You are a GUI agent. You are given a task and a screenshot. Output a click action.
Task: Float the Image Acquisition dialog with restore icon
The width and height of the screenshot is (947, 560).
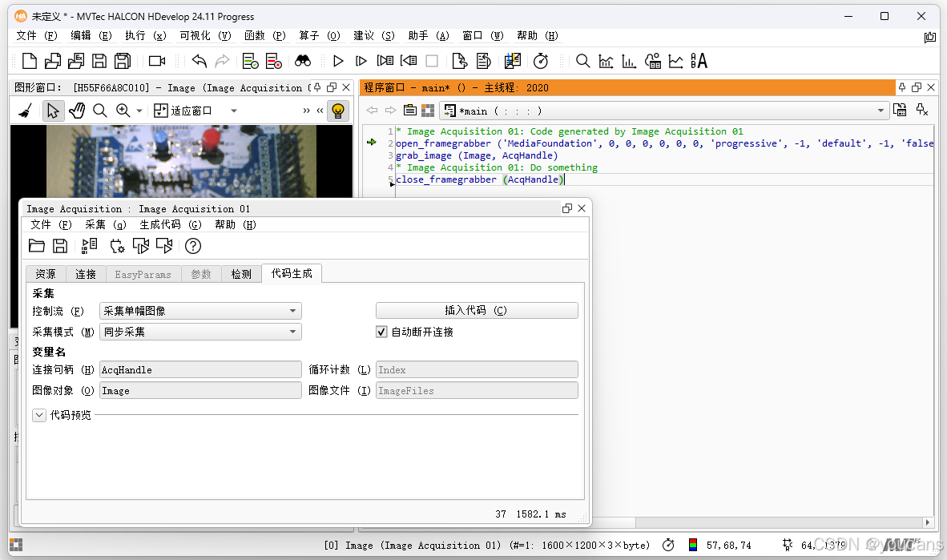(x=566, y=208)
